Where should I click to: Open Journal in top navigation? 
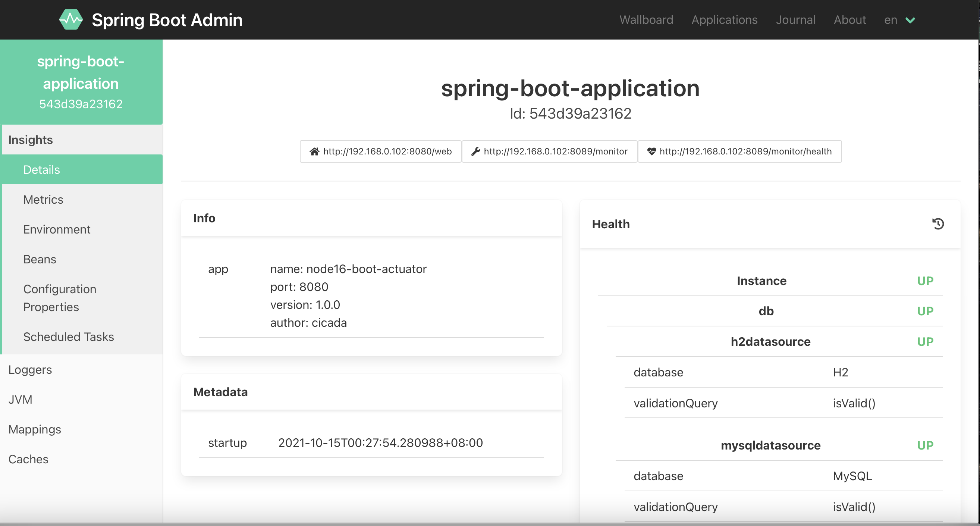point(795,20)
